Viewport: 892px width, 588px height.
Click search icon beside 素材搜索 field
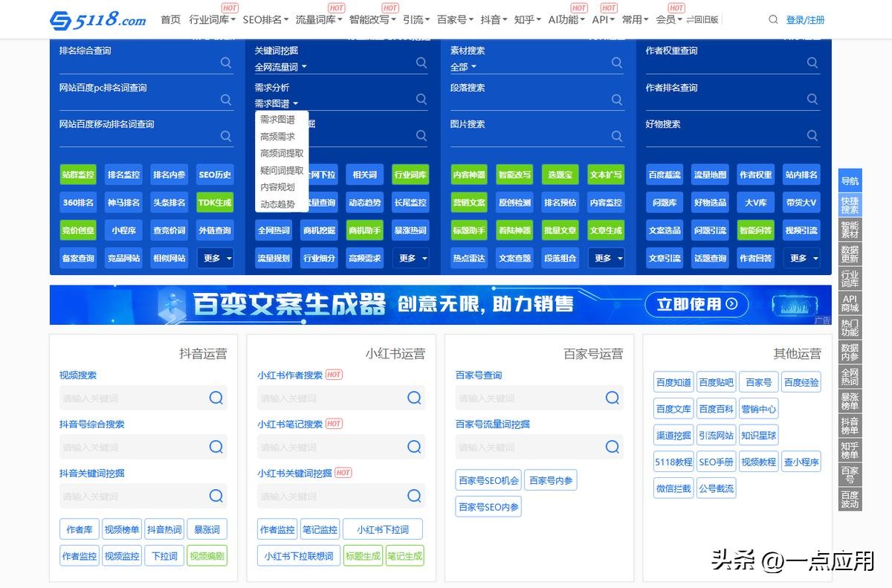(x=616, y=63)
